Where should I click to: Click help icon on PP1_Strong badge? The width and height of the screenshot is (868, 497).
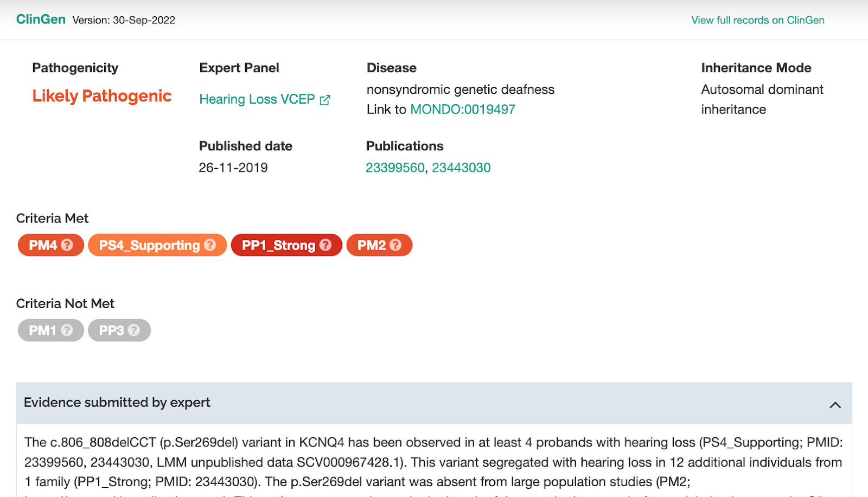coord(325,245)
